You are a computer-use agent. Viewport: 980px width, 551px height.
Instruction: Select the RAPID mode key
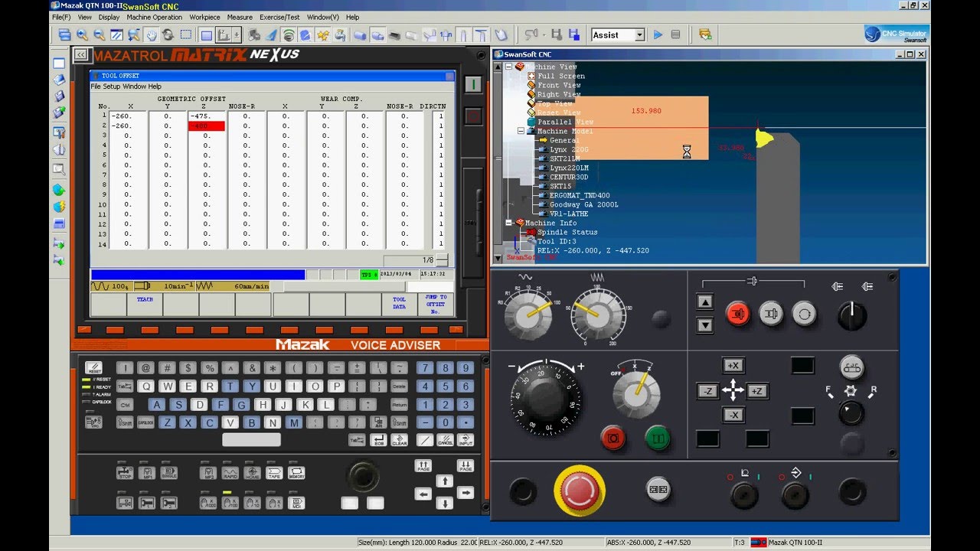(x=230, y=474)
